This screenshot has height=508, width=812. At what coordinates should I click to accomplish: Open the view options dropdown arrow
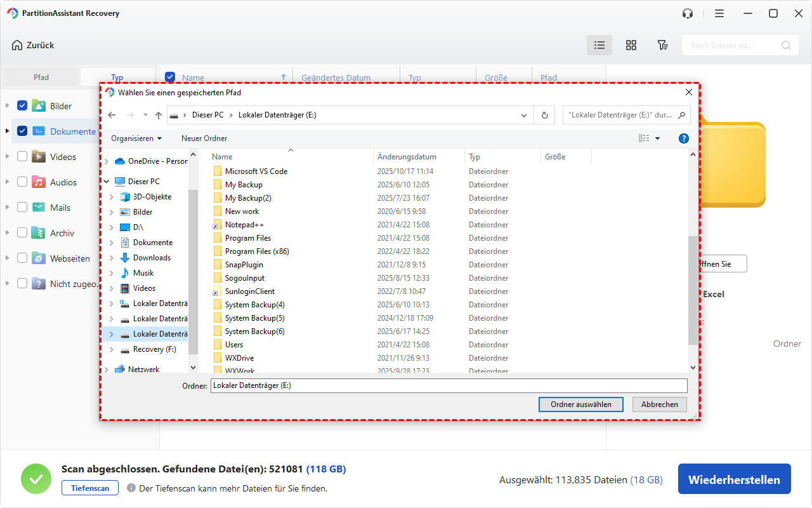coord(657,138)
